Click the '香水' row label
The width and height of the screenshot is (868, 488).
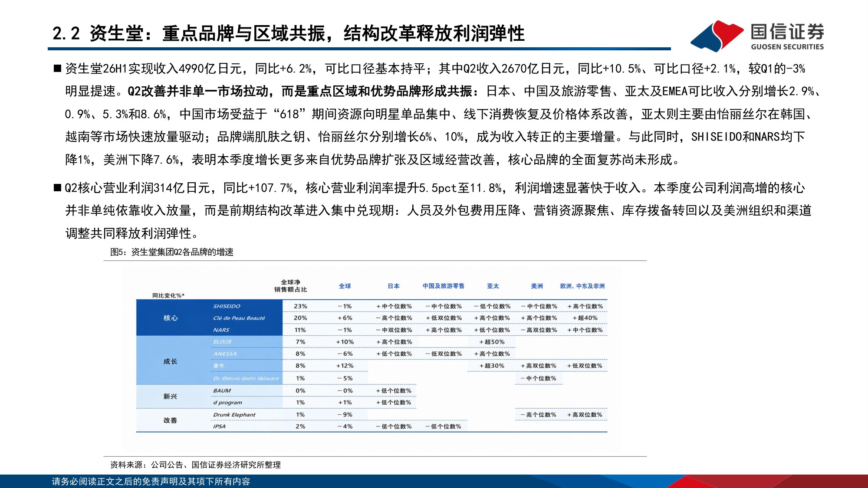[219, 366]
